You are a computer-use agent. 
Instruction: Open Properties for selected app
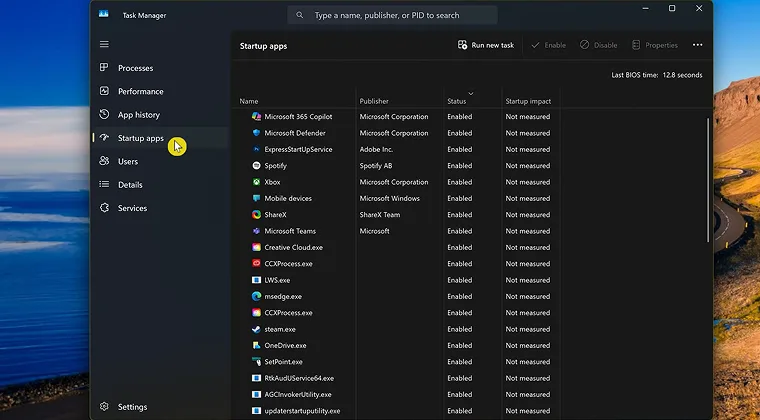pyautogui.click(x=655, y=45)
